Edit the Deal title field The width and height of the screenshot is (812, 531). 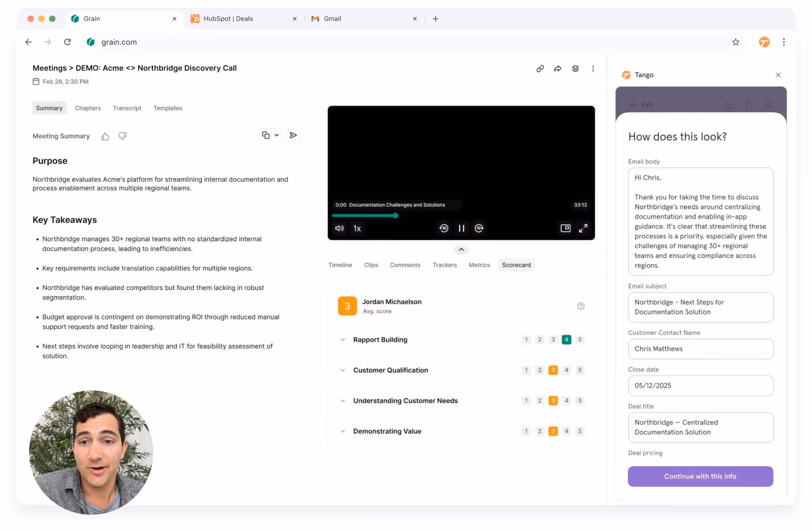tap(701, 428)
